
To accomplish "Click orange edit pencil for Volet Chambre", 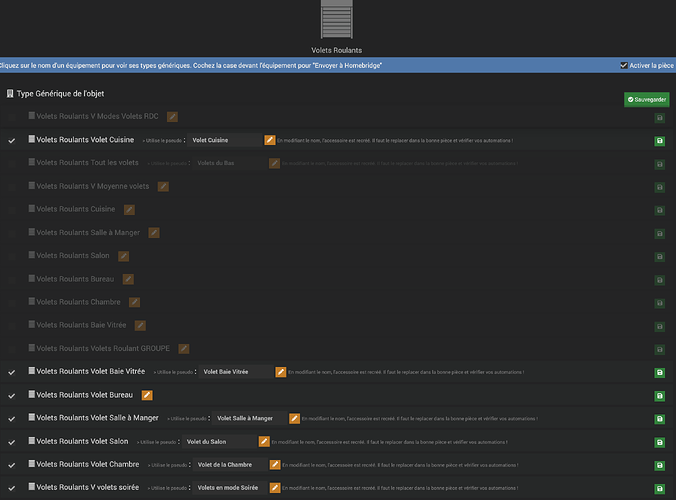I will point(275,465).
